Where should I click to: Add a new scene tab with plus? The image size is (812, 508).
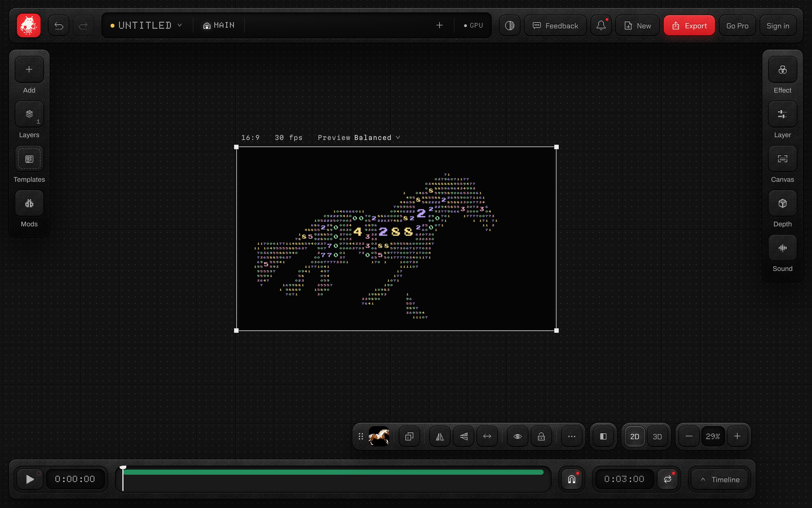(440, 26)
